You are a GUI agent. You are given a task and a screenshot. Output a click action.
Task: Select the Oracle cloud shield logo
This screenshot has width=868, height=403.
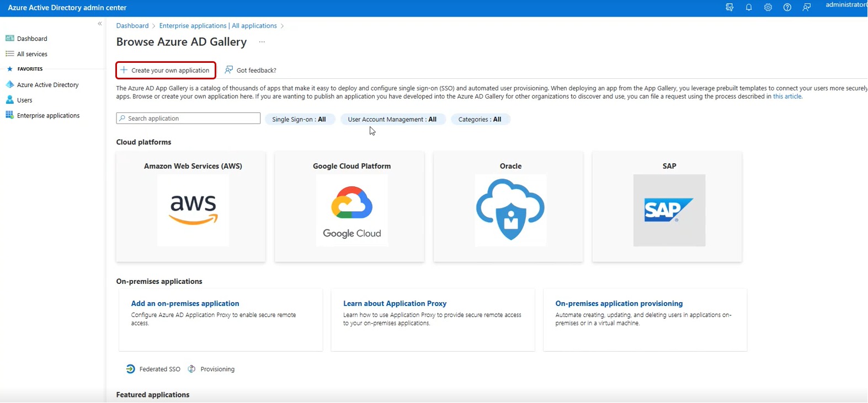[510, 211]
